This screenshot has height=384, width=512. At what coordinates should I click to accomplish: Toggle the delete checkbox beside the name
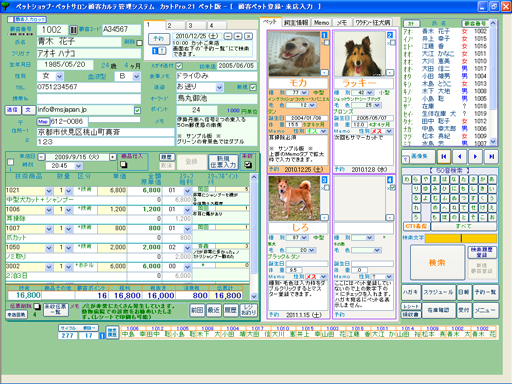139,43
